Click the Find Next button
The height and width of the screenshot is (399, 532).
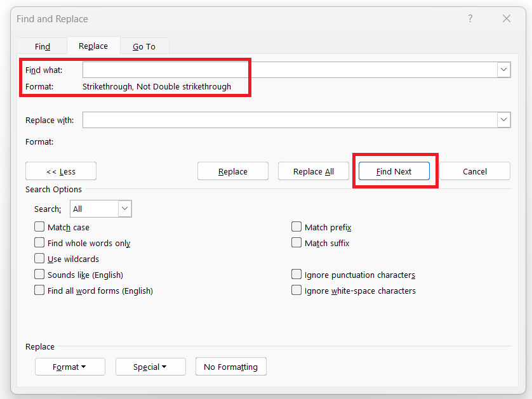394,171
